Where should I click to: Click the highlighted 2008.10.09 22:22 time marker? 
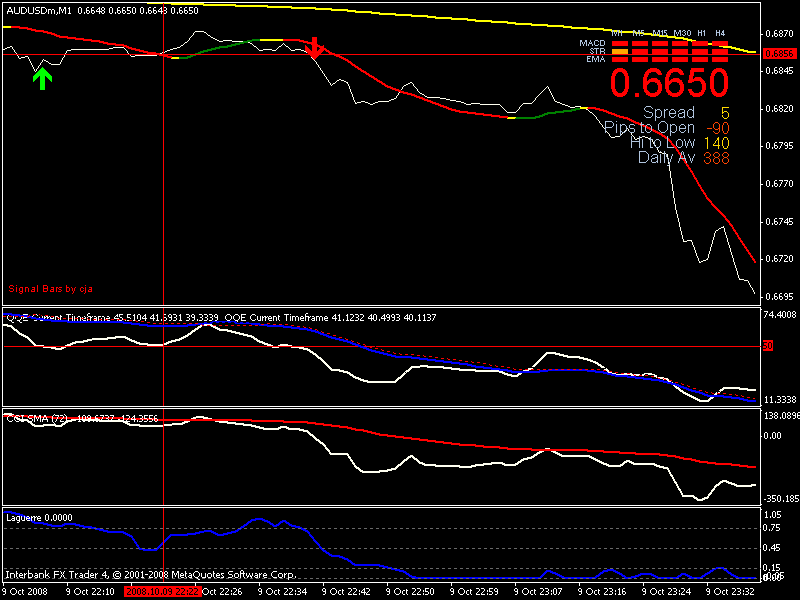[x=163, y=592]
